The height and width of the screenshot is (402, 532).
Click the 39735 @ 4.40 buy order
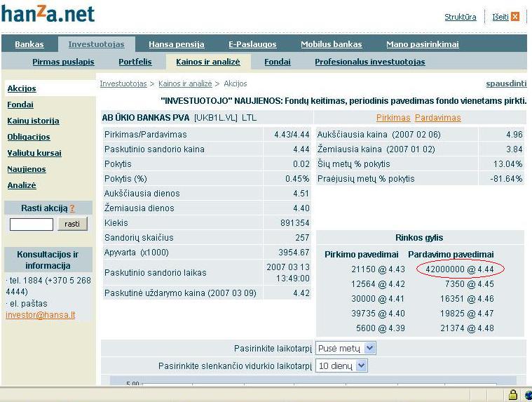[378, 314]
